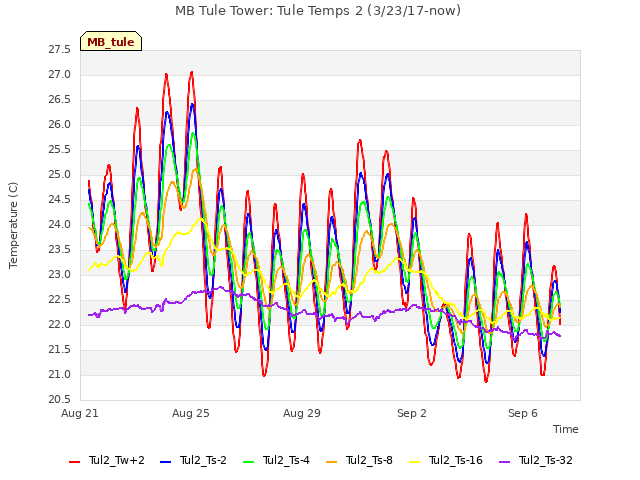Screen dimensions: 640x480
Task: Click the 25.5 y-axis value
Action: click(60, 150)
